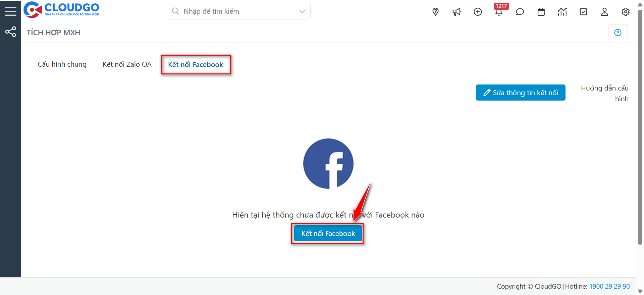Click the 'TÍCH HỢP MXH' page title
The image size is (644, 295).
click(54, 33)
